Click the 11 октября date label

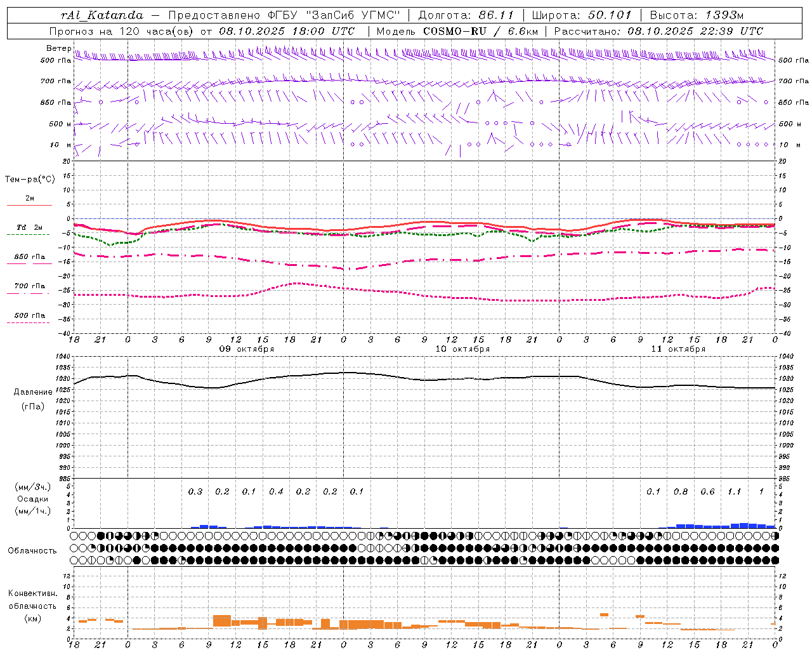click(678, 349)
